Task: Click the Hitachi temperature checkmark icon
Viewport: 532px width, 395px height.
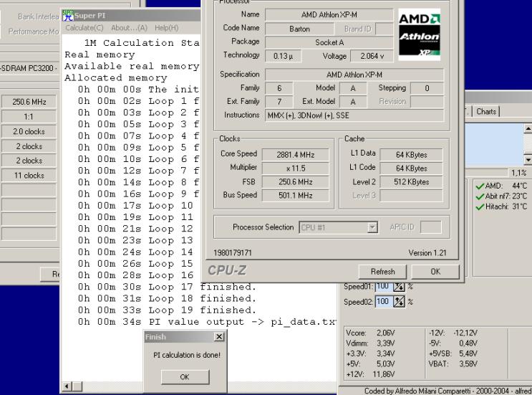Action: [480, 206]
